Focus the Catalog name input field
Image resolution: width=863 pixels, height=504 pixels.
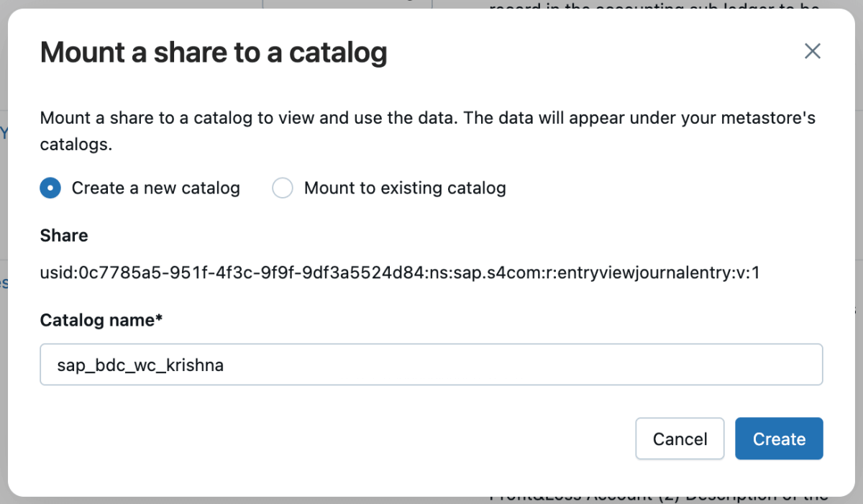click(x=431, y=365)
